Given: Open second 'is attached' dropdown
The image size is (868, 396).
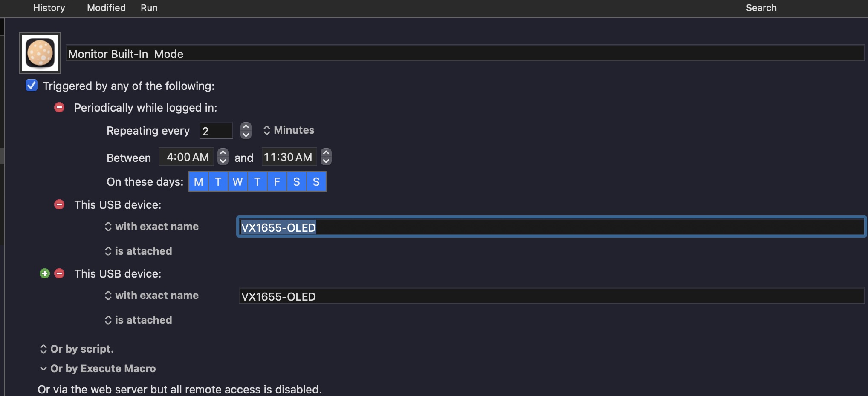Looking at the screenshot, I should [x=139, y=320].
